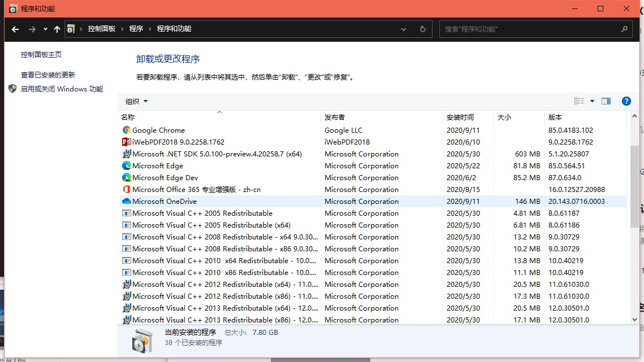Click the iWebPDF2018 program icon
This screenshot has width=644, height=362.
[127, 142]
